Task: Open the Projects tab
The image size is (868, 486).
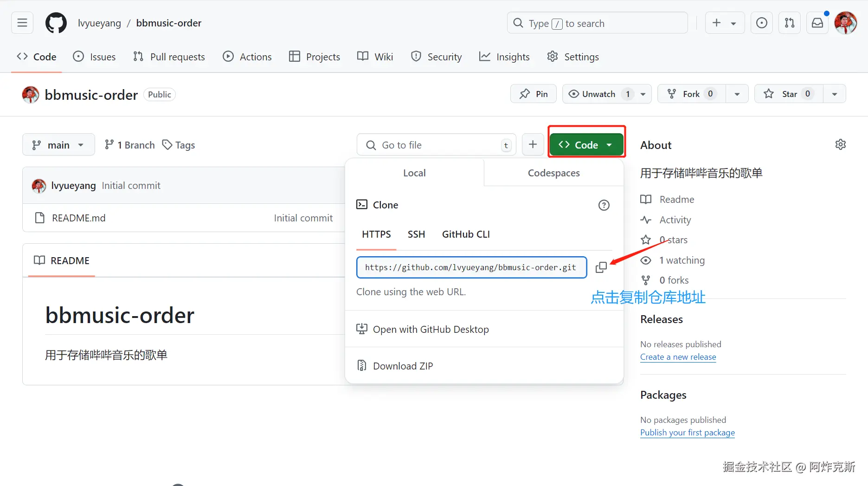Action: click(315, 57)
